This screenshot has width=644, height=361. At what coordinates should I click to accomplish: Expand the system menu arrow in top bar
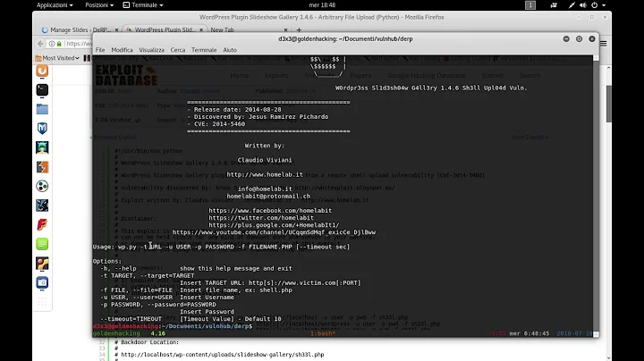coord(604,5)
